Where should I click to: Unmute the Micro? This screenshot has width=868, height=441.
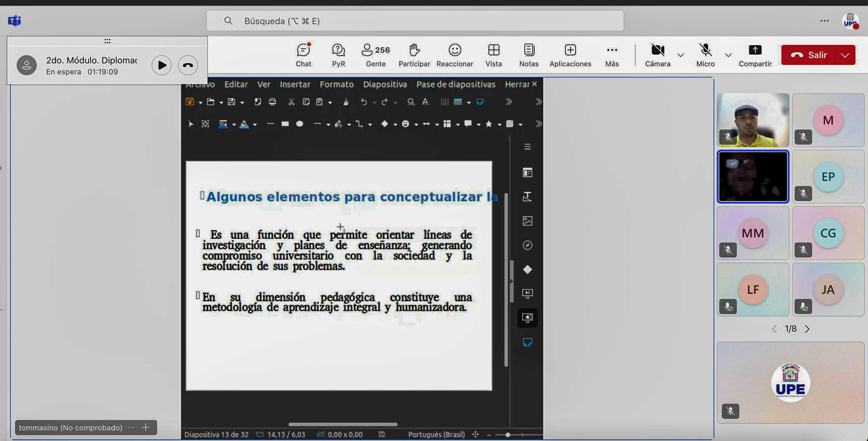click(705, 55)
